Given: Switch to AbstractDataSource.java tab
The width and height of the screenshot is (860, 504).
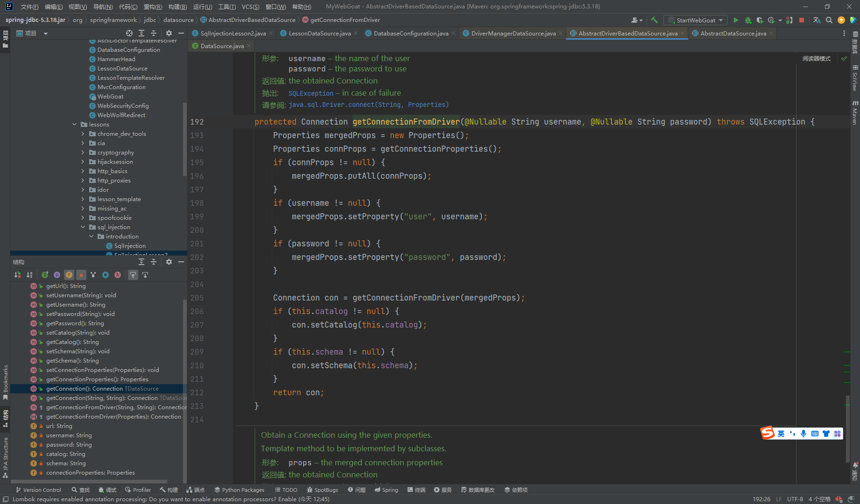Looking at the screenshot, I should (733, 33).
